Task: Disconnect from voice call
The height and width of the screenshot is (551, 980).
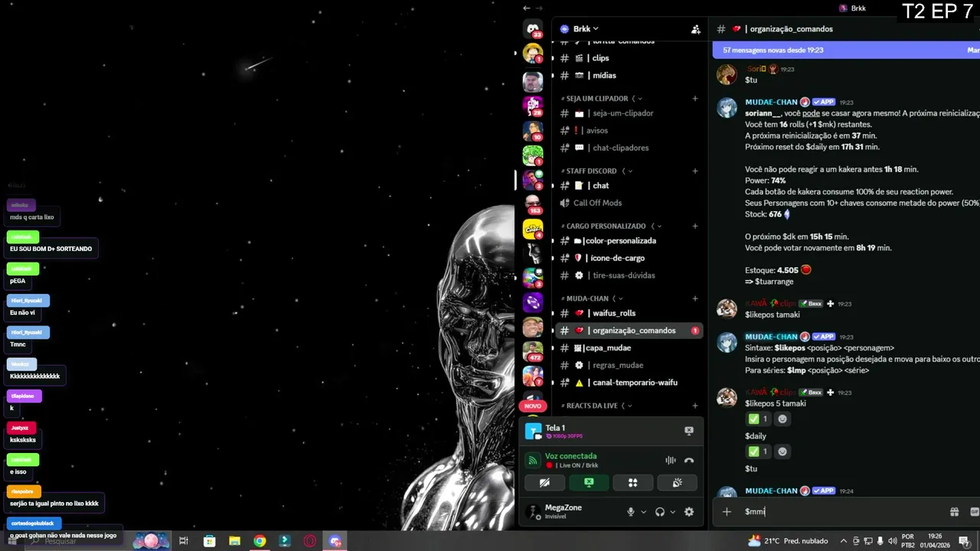Action: tap(689, 460)
